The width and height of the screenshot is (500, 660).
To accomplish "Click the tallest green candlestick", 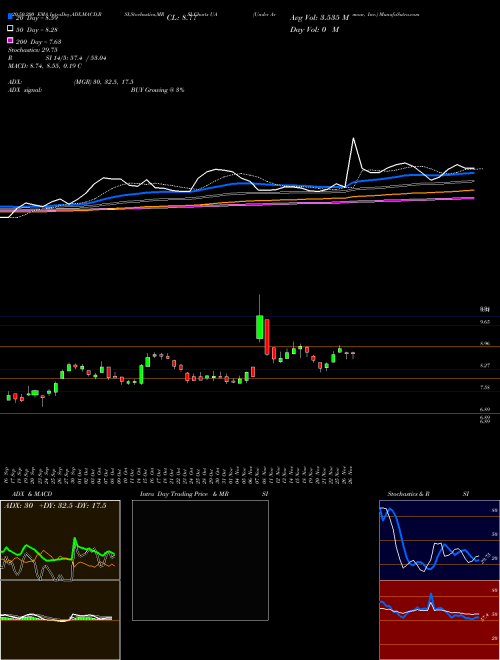I will coord(260,327).
